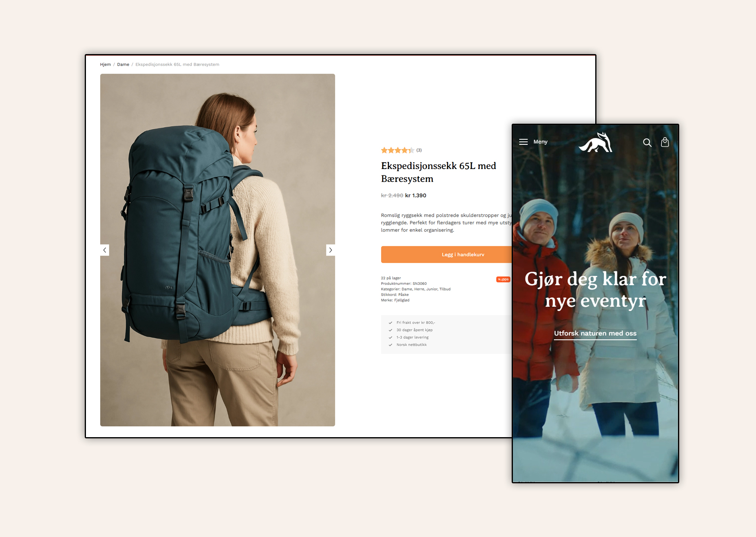Click the Produktnummer: SN3060 text
This screenshot has height=537, width=756.
coord(404,284)
